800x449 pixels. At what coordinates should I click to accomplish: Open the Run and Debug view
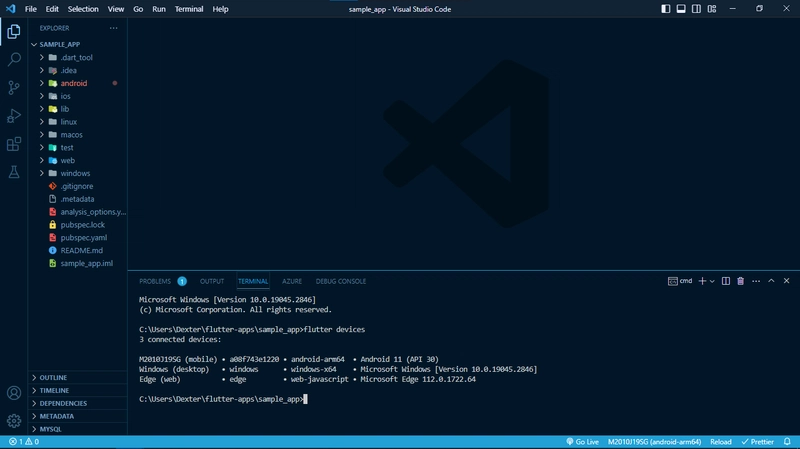click(x=14, y=116)
